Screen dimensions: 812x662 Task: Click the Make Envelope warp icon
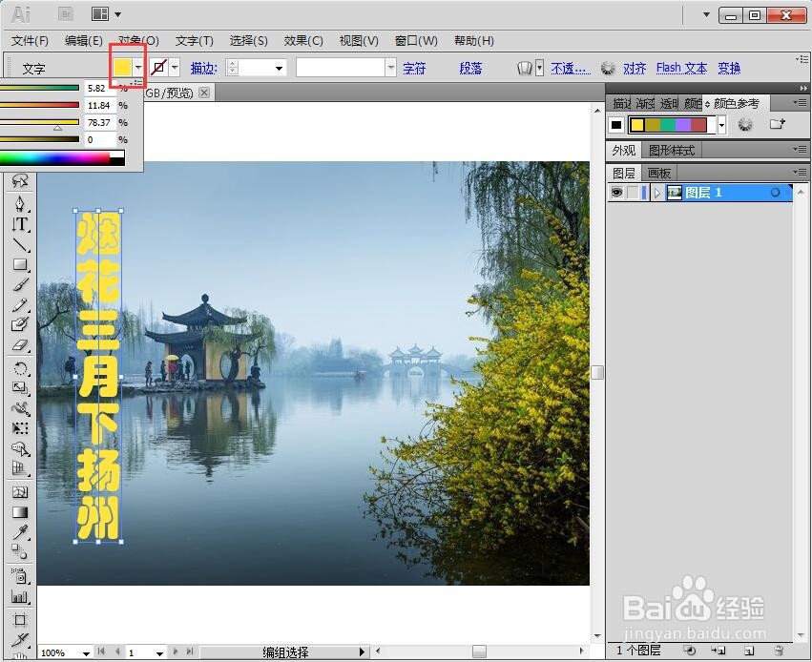tap(525, 68)
